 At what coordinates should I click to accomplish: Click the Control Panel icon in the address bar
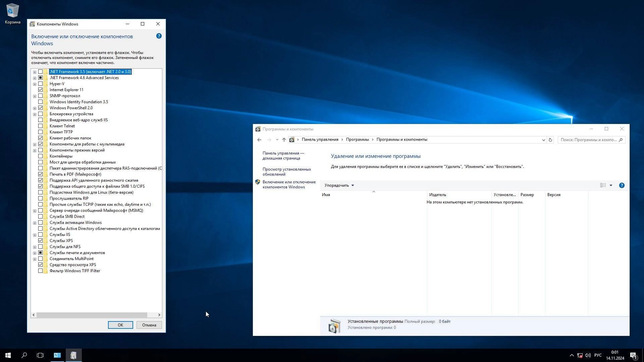pos(292,140)
